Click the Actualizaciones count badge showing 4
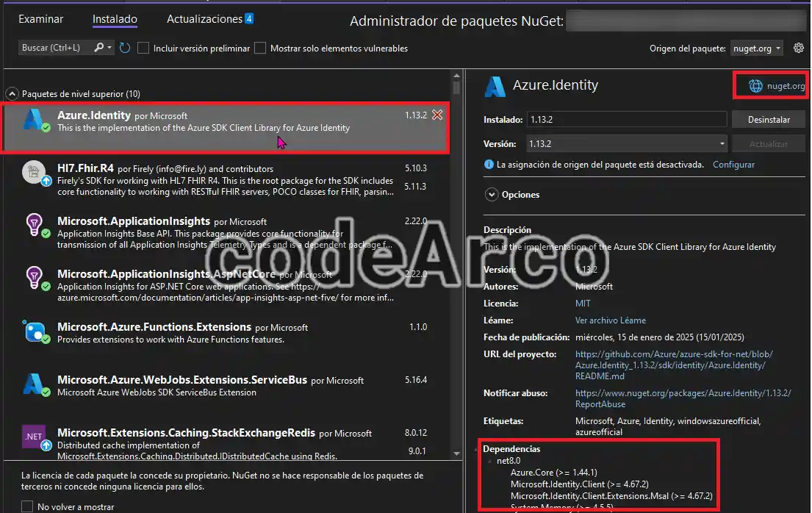Image resolution: width=812 pixels, height=513 pixels. pyautogui.click(x=249, y=18)
